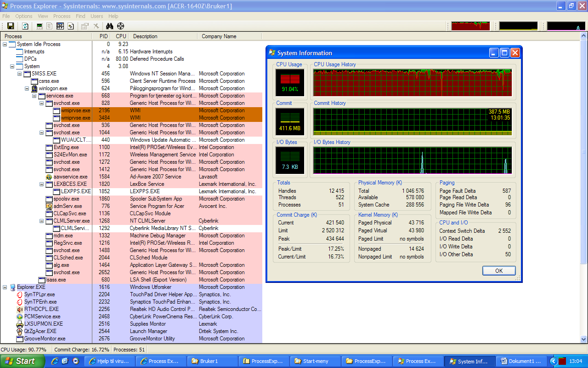Click OK in System Information dialog
588x368 pixels.
click(x=499, y=270)
